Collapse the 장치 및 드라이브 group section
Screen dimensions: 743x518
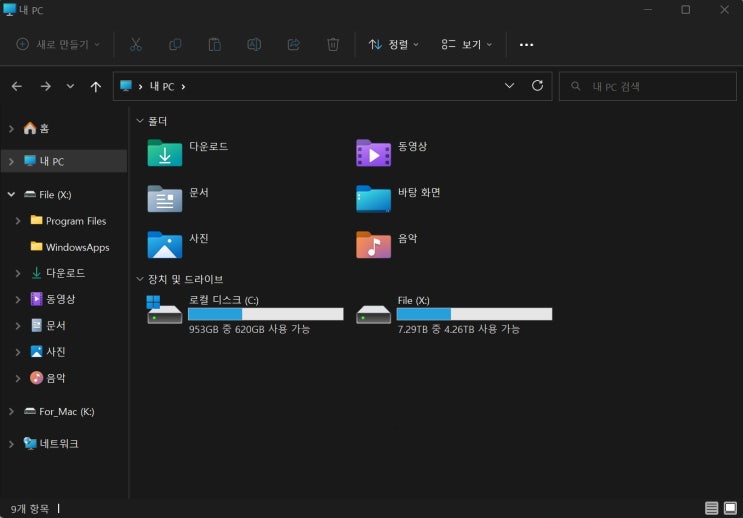point(140,279)
